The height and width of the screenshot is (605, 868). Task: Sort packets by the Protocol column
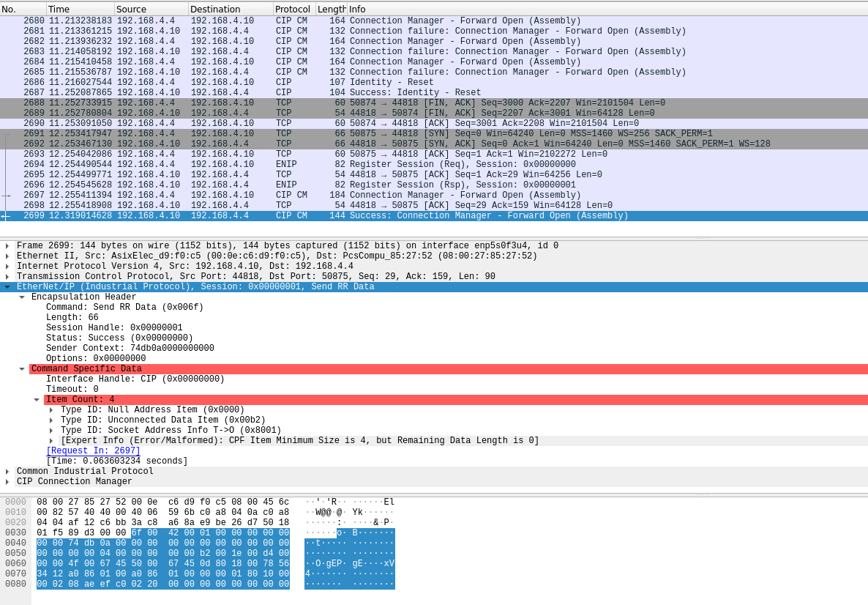[292, 9]
